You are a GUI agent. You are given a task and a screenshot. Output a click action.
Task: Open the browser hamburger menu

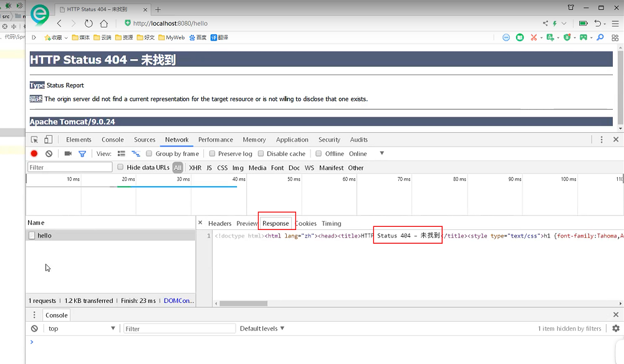(615, 24)
